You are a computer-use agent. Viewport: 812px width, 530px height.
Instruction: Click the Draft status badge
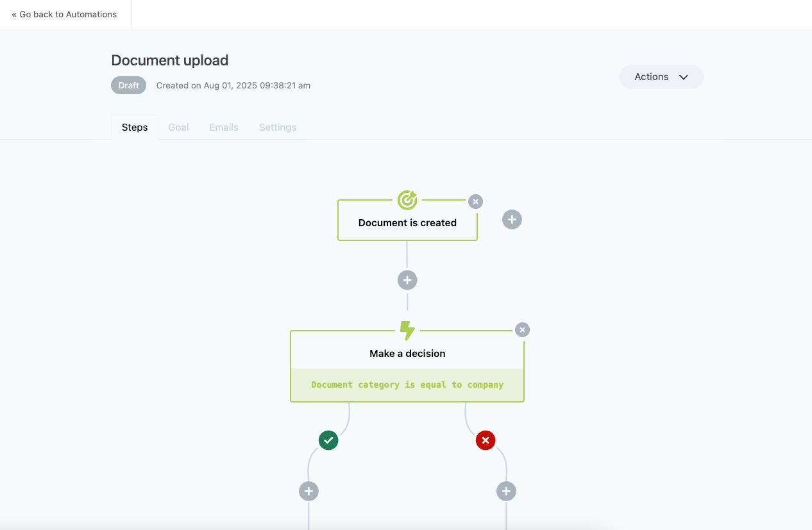click(129, 85)
